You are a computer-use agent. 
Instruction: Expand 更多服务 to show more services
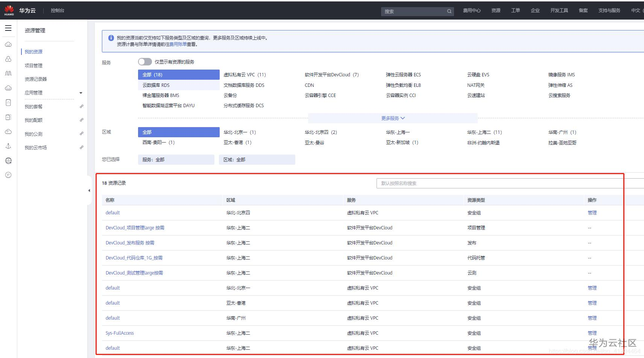(x=393, y=118)
